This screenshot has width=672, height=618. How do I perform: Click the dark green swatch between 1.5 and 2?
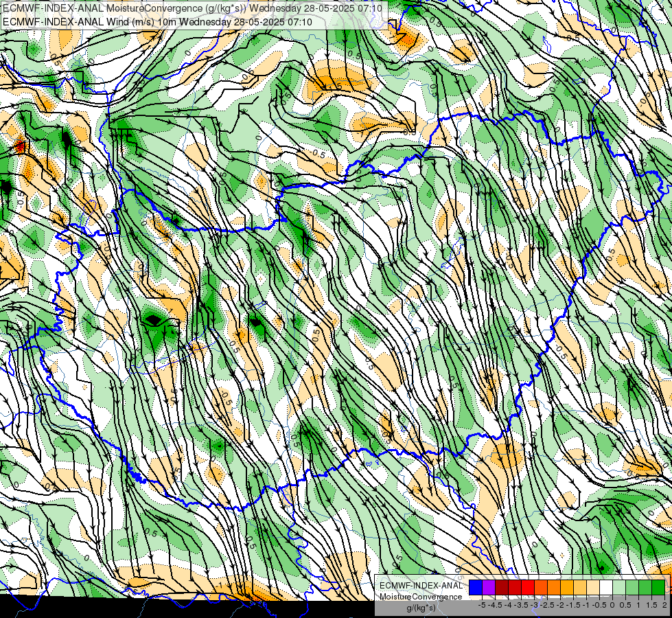click(658, 587)
